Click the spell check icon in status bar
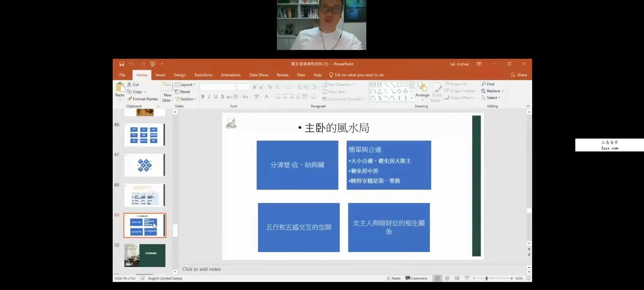This screenshot has height=290, width=644. 142,278
